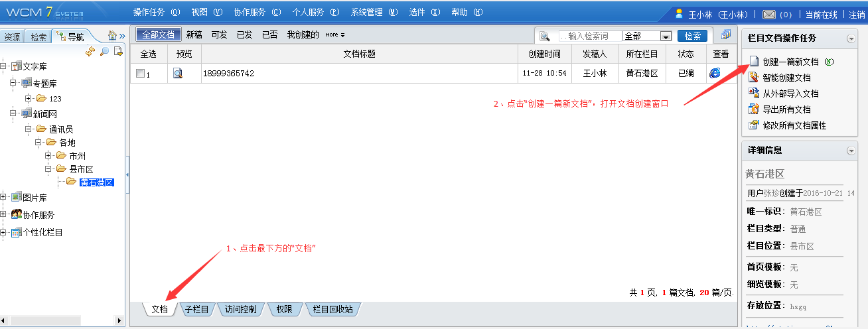This screenshot has height=329, width=868.
Task: Click the 智能创建文档 wizard icon
Action: point(753,78)
